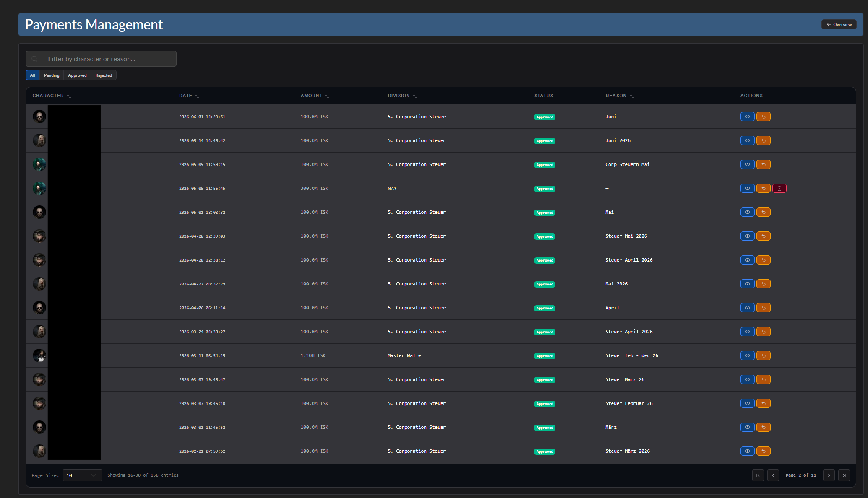Viewport: 868px width, 498px height.
Task: Sort table by Division column
Action: click(414, 96)
